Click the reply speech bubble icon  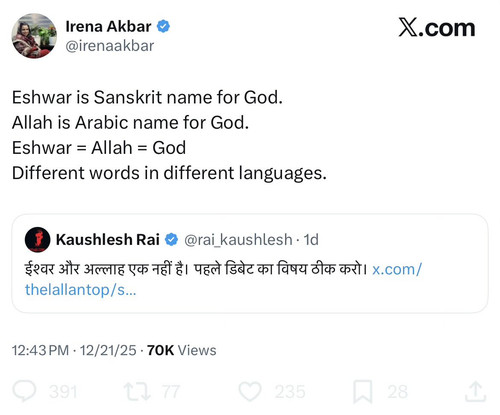click(x=24, y=391)
